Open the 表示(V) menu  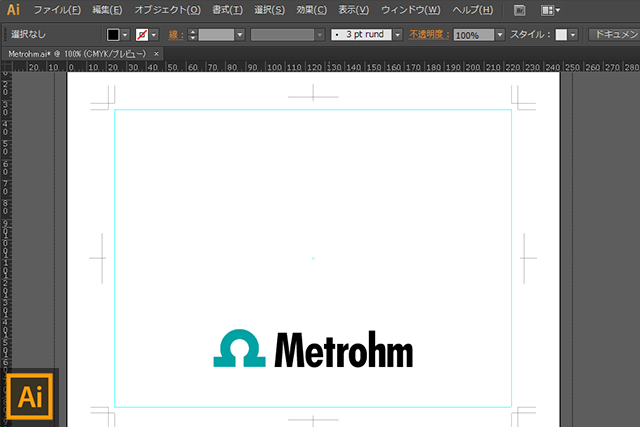point(353,10)
